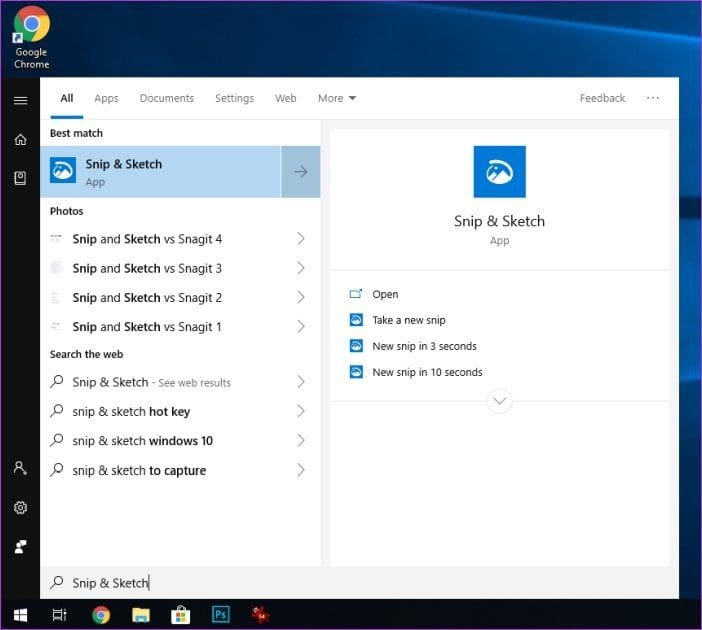Image resolution: width=702 pixels, height=630 pixels.
Task: Click the icon beside New snip in 3 seconds
Action: click(356, 346)
